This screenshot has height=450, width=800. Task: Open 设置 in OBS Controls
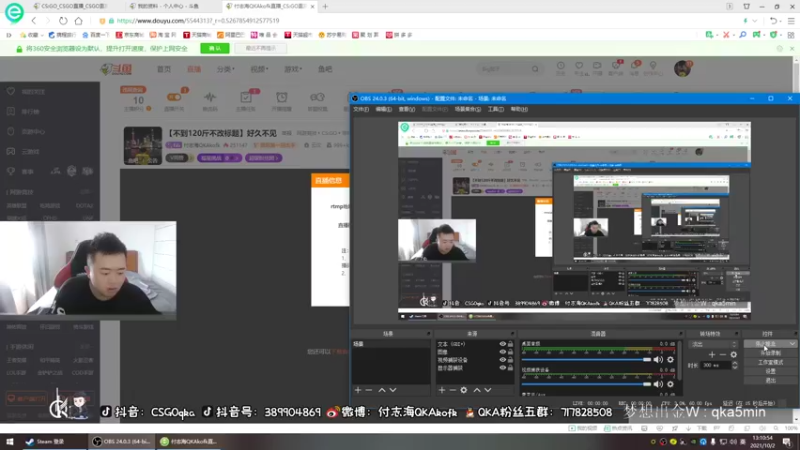coord(770,371)
